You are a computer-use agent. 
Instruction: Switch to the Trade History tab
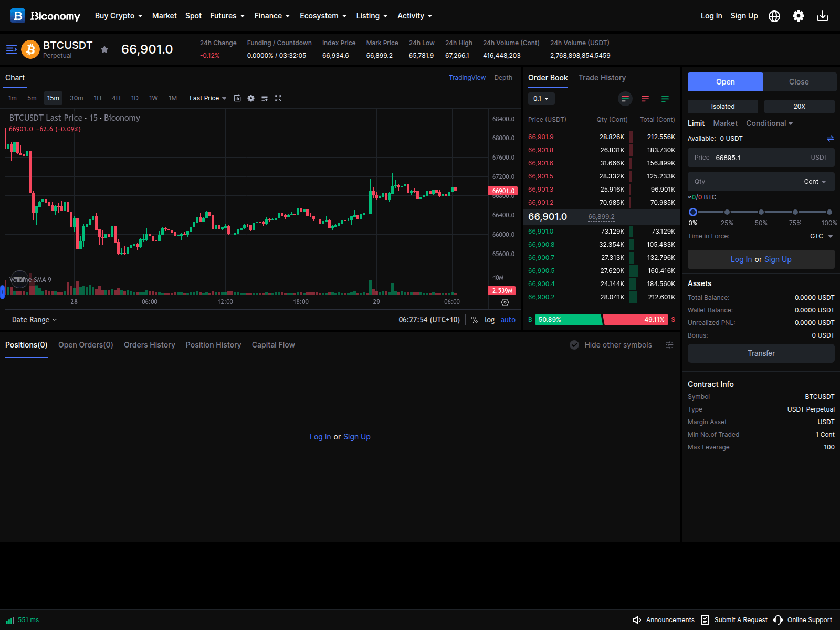point(602,78)
